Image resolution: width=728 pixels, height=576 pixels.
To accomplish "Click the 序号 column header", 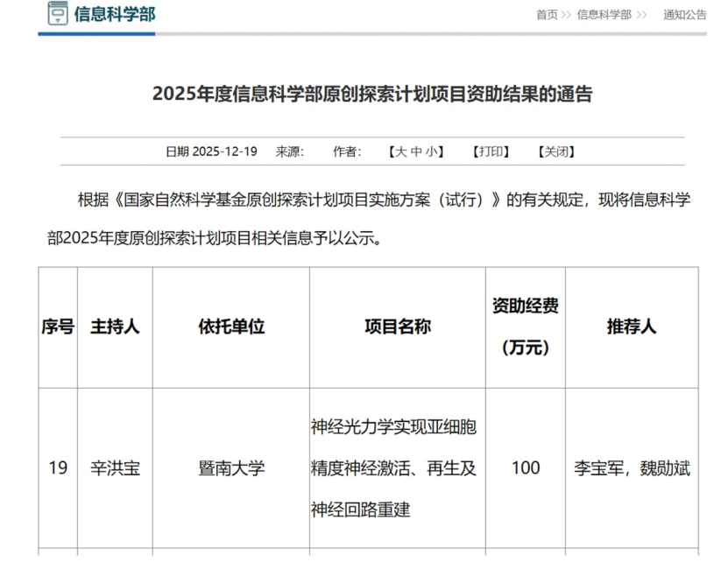I will [x=58, y=327].
